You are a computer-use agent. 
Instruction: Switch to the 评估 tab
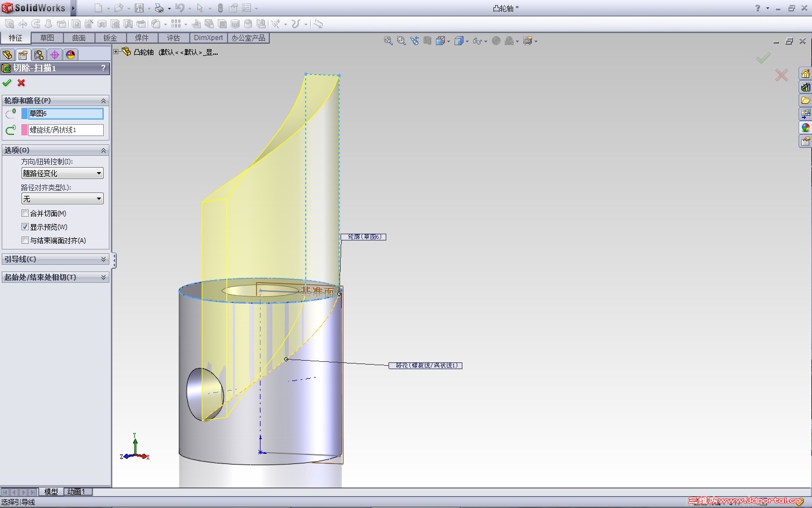click(x=174, y=38)
